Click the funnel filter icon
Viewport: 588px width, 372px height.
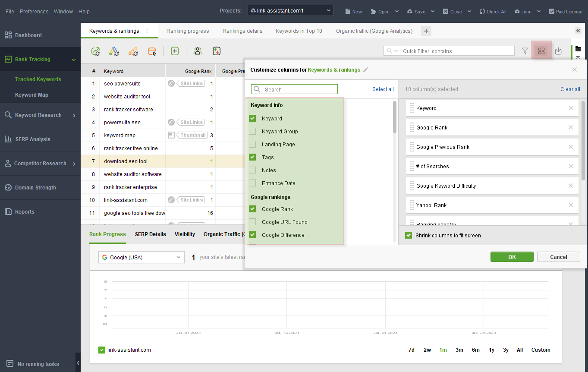point(525,51)
